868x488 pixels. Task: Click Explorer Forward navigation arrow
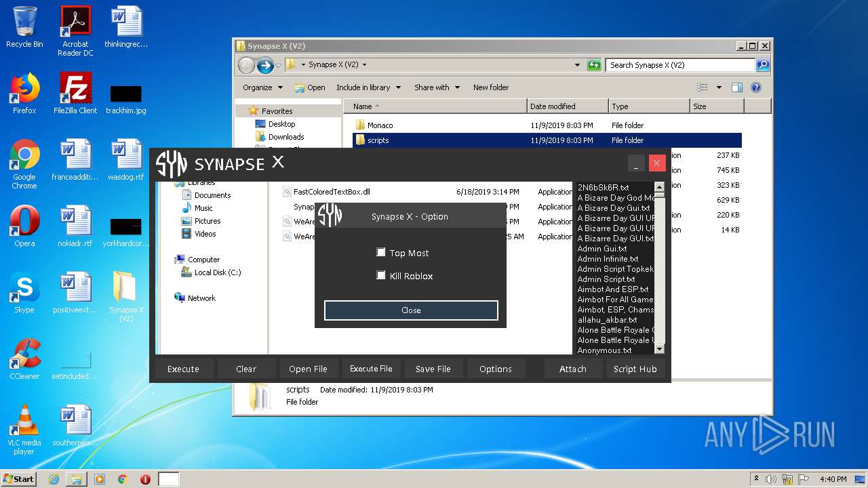click(x=265, y=65)
